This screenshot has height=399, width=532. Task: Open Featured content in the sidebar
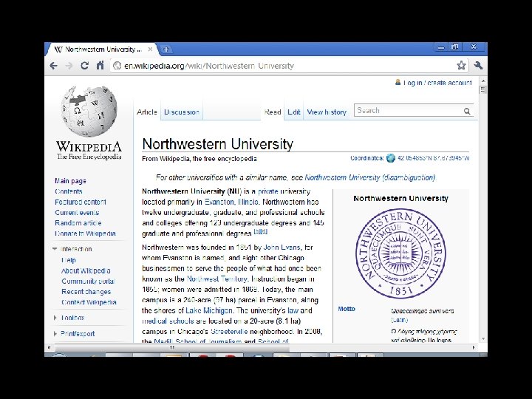tap(81, 202)
